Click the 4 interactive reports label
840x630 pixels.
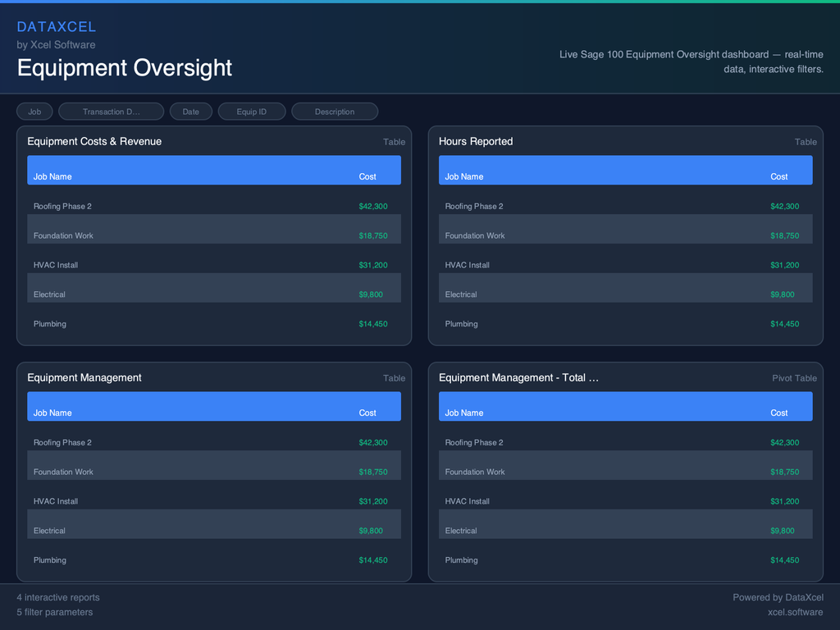(57, 597)
